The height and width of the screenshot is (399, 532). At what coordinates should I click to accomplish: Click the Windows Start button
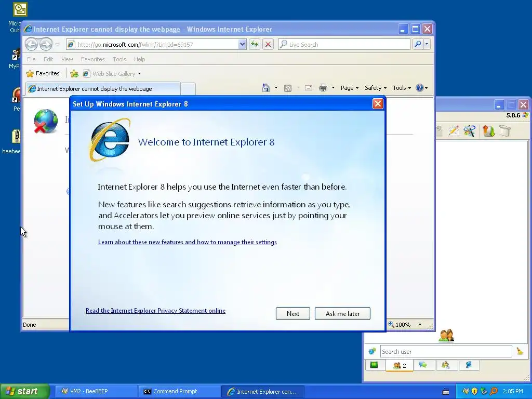pos(24,392)
